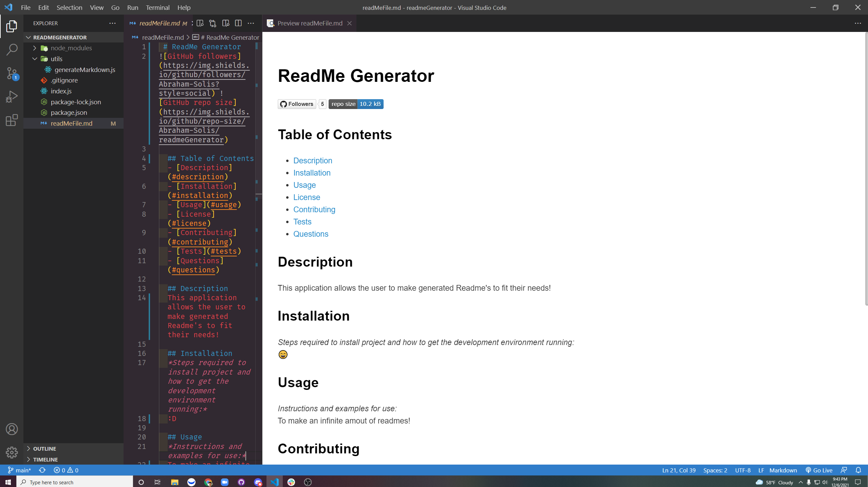Click the Installation link in Table of Contents

pyautogui.click(x=312, y=173)
